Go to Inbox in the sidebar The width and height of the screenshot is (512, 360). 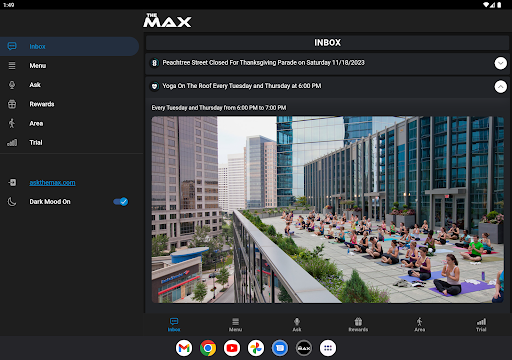tap(69, 46)
